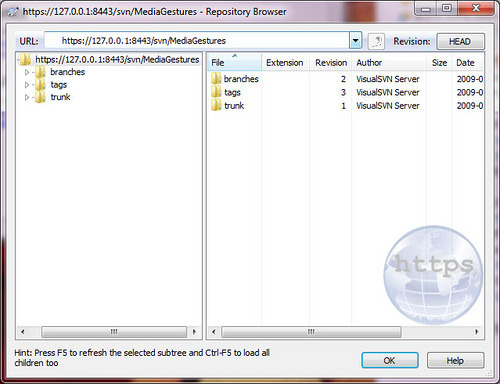Expand the trunk tree node
500x384 pixels.
pos(27,97)
